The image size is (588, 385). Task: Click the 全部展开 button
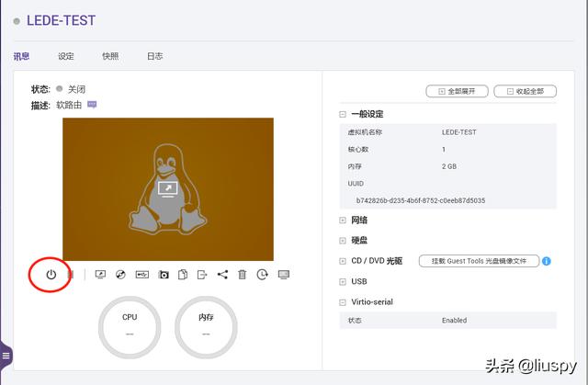pyautogui.click(x=458, y=91)
